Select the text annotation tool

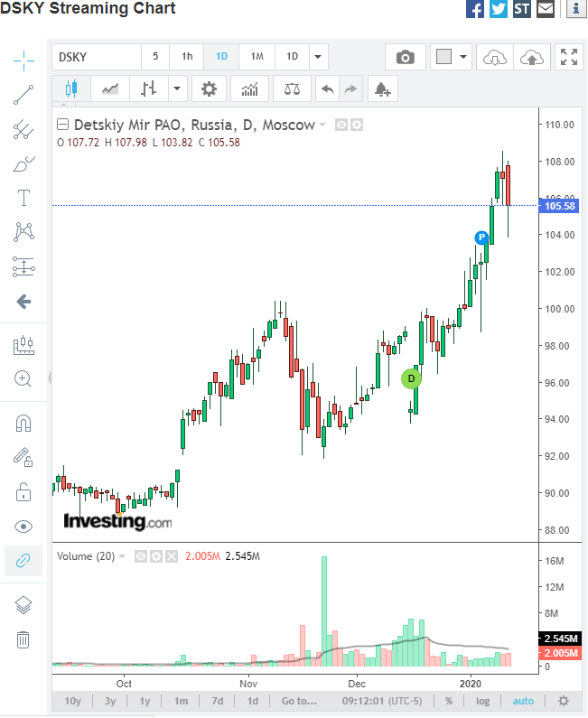tap(23, 198)
